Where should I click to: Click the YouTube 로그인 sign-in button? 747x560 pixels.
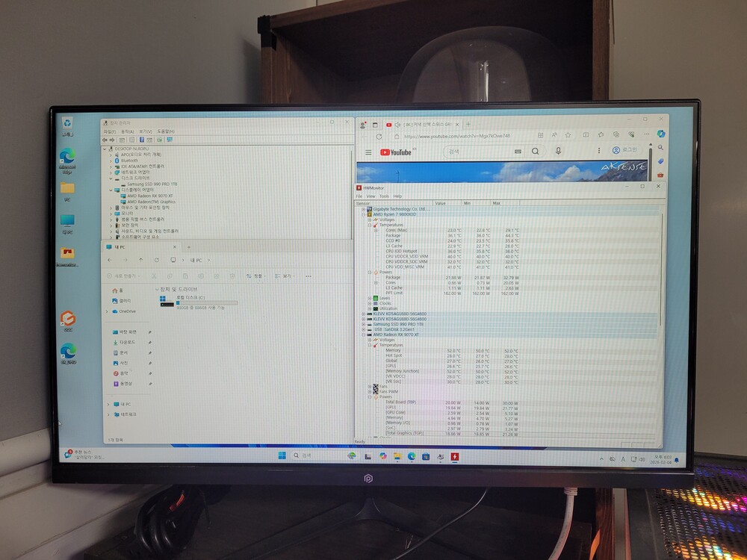click(625, 150)
